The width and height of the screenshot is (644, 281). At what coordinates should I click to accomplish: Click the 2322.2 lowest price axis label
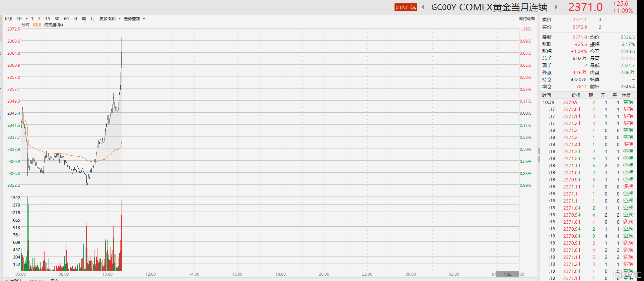coord(14,185)
